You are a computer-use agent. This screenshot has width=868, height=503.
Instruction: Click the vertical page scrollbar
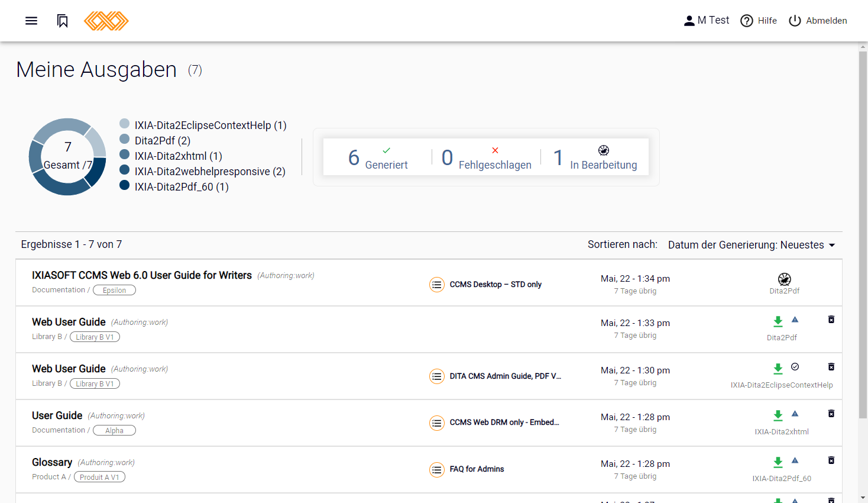click(x=863, y=234)
